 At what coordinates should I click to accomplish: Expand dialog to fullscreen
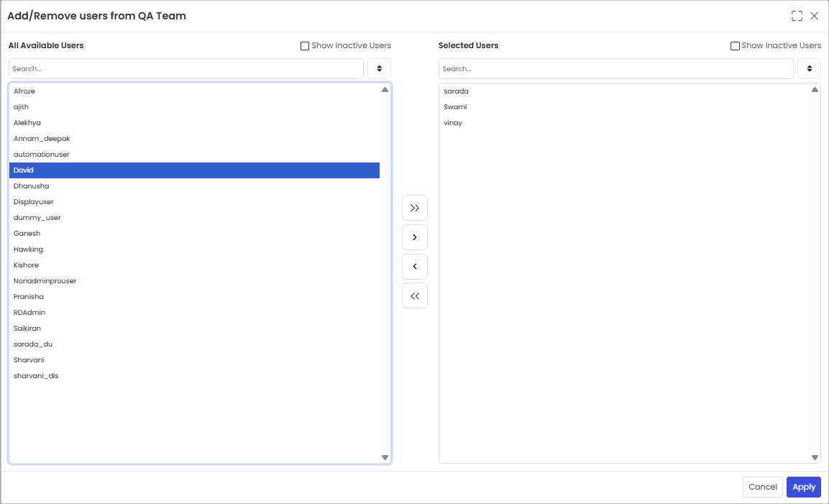tap(797, 16)
